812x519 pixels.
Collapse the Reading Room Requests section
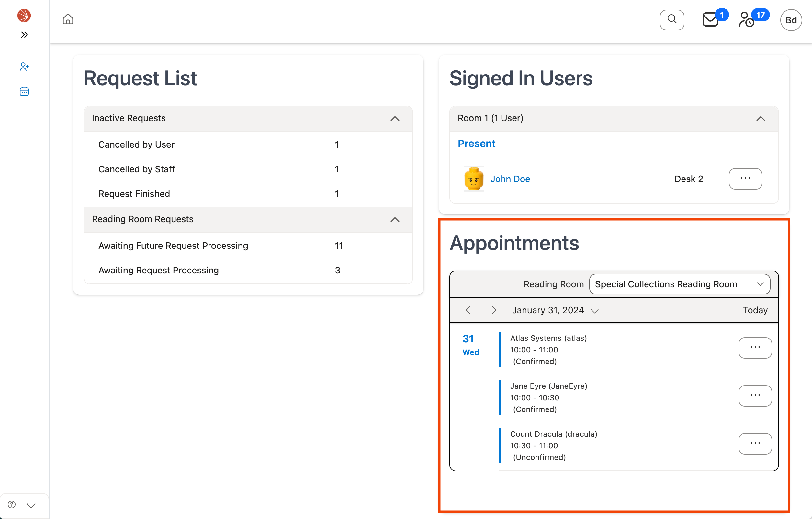[395, 220]
